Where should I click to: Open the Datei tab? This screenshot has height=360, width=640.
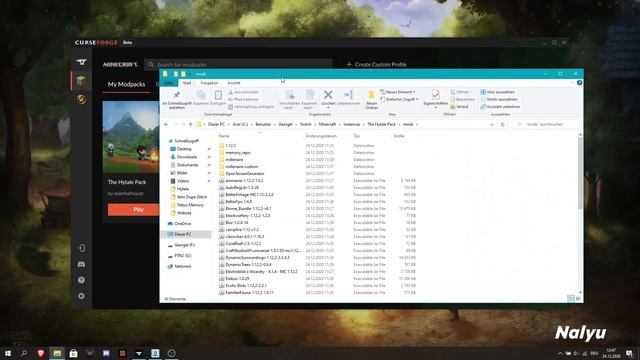[x=169, y=83]
